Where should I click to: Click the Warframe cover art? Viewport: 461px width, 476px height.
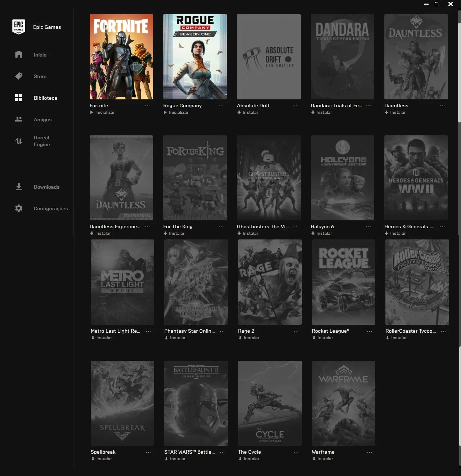(x=344, y=403)
